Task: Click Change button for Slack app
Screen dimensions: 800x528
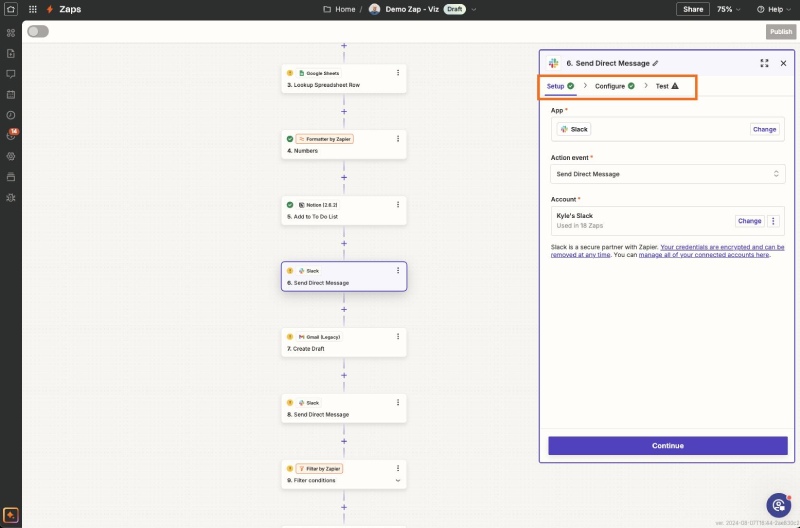Action: (764, 130)
